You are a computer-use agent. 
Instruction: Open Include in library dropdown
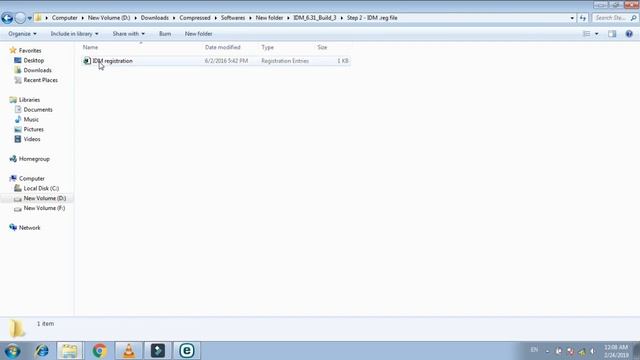(74, 34)
